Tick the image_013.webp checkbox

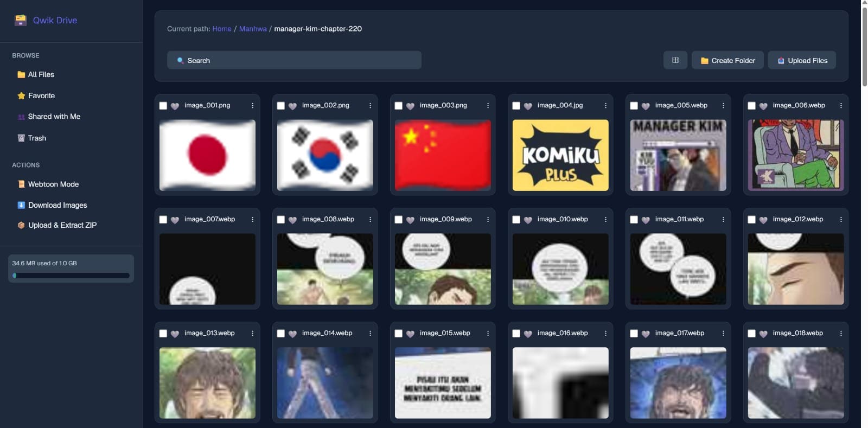coord(163,334)
